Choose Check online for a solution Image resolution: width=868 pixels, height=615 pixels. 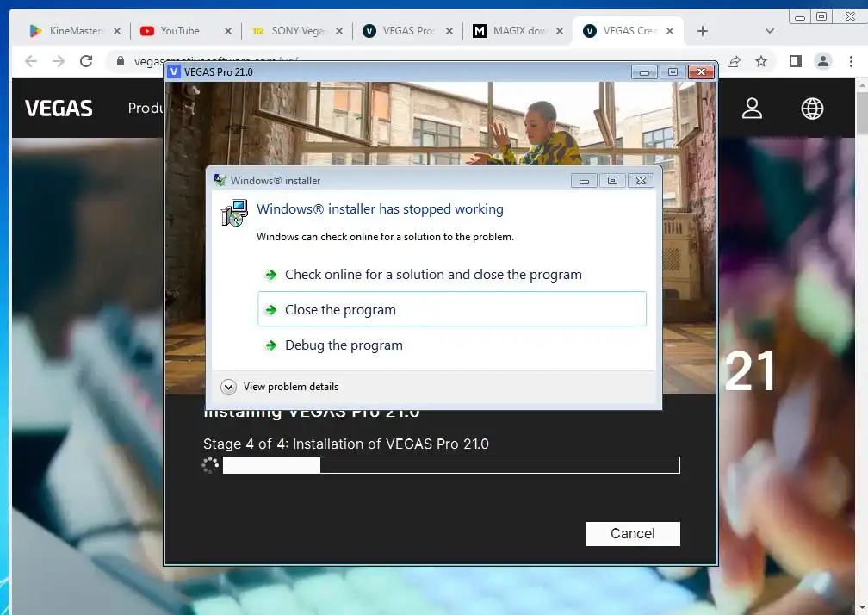[452, 275]
